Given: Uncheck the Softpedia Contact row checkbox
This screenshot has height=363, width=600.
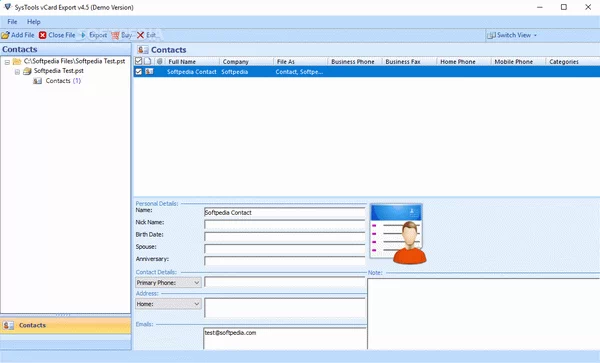Looking at the screenshot, I should 139,72.
